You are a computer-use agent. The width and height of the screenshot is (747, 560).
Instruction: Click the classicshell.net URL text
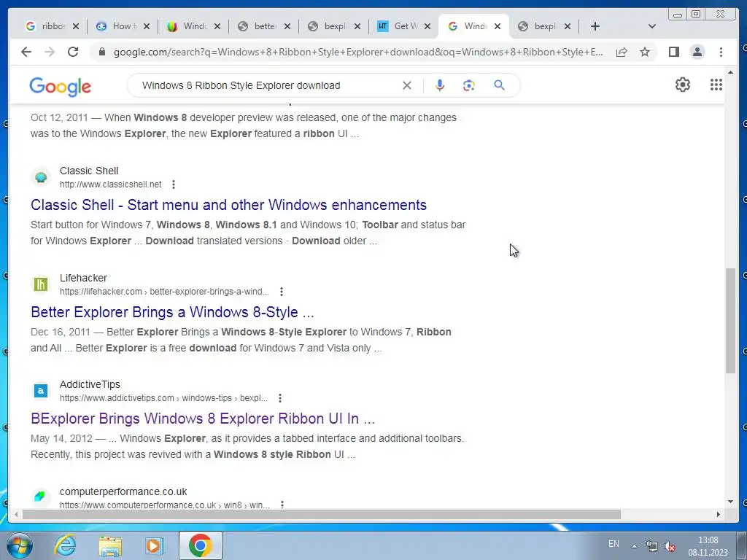[x=111, y=184]
